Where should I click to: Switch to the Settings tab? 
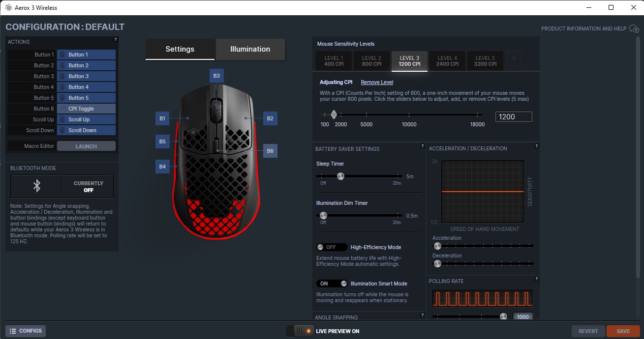point(180,49)
